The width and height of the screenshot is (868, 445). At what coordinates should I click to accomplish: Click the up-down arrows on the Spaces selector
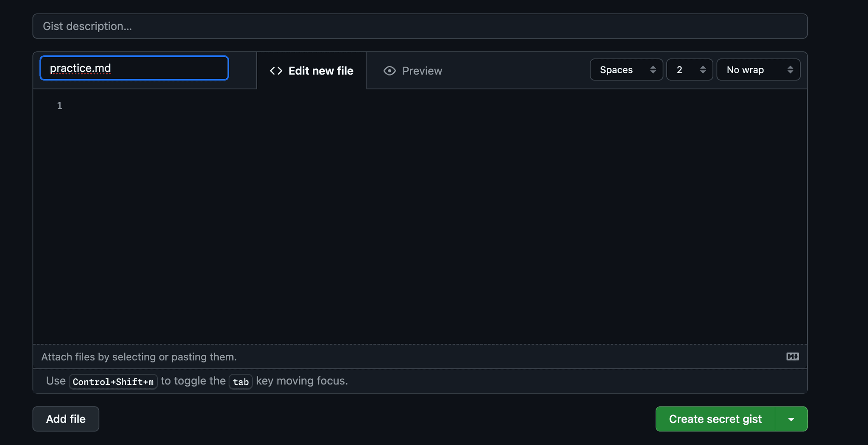coord(653,70)
